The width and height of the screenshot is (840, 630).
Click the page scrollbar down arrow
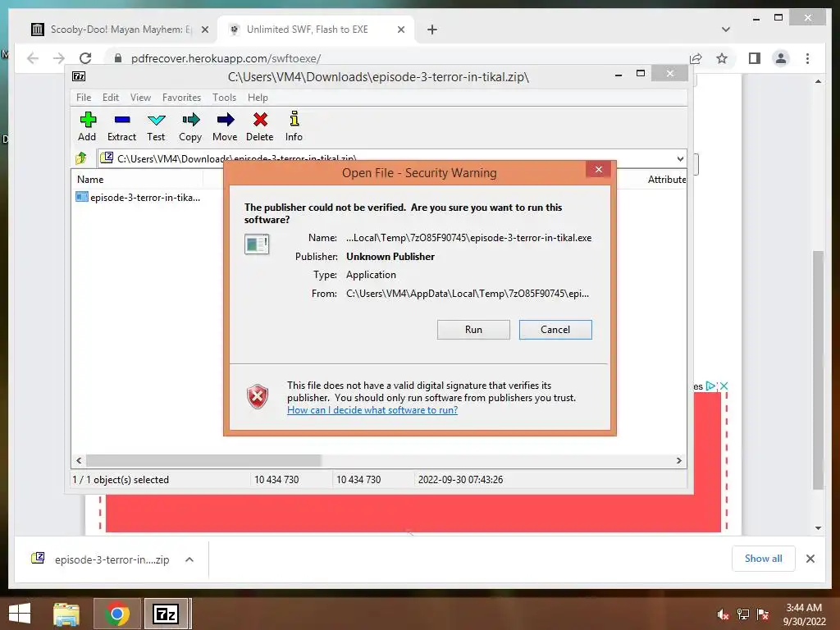(x=818, y=527)
